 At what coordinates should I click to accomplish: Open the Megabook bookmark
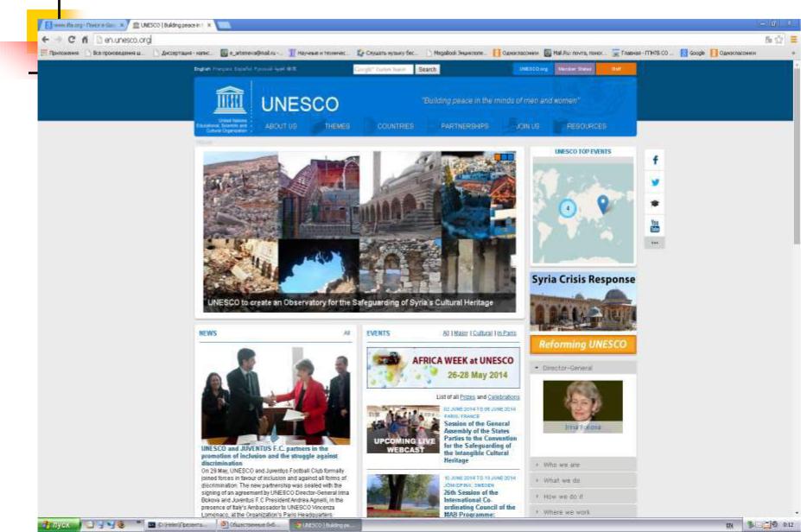click(455, 53)
